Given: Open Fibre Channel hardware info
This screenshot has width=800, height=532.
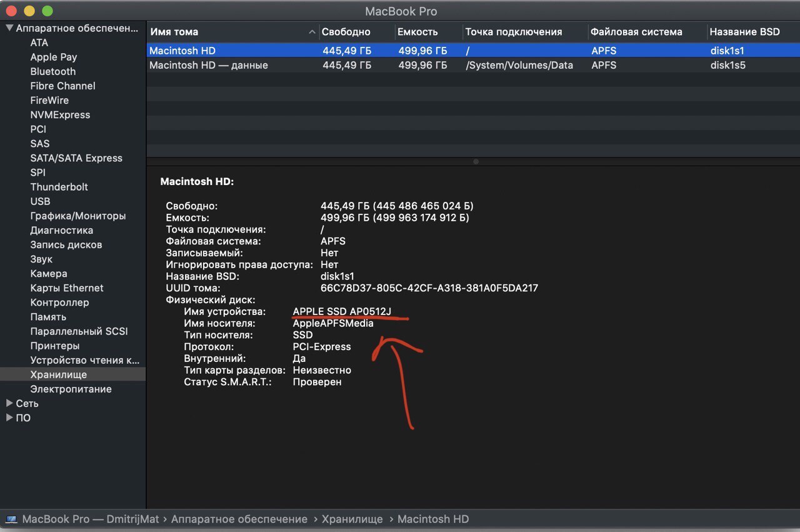Looking at the screenshot, I should pos(62,86).
